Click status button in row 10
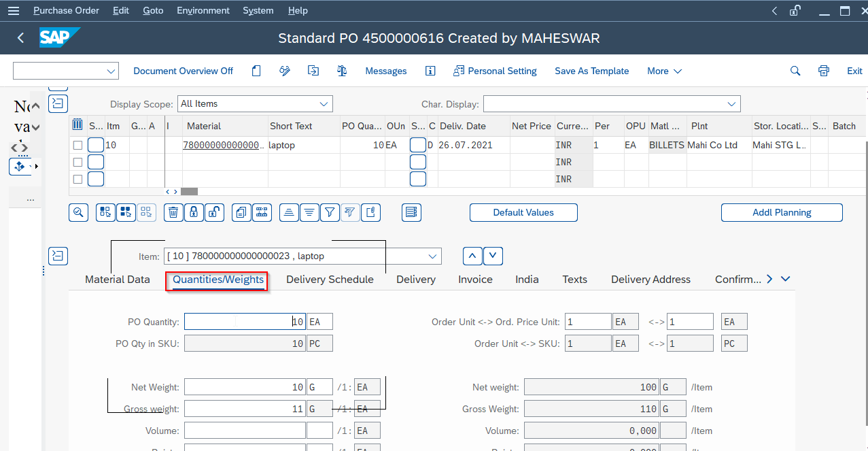 click(96, 145)
